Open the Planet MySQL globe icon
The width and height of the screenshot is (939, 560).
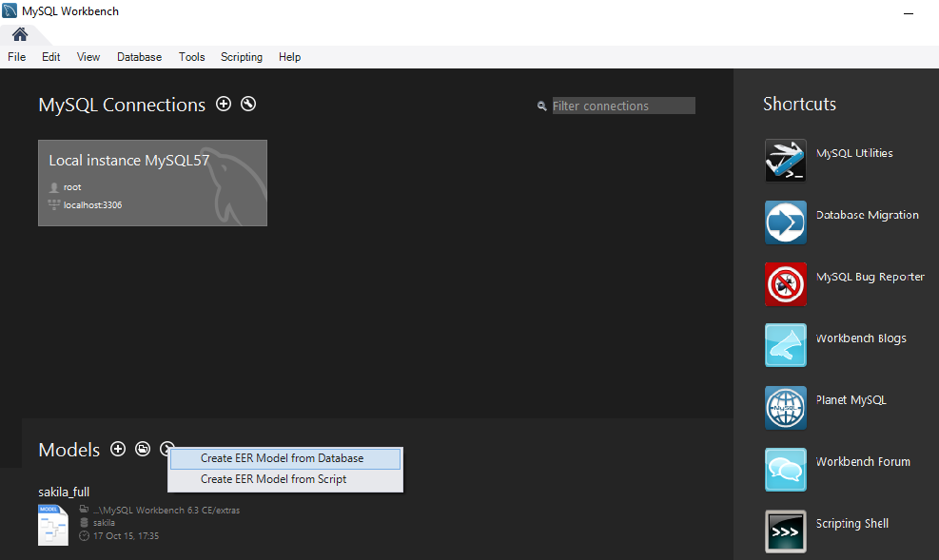(x=786, y=408)
